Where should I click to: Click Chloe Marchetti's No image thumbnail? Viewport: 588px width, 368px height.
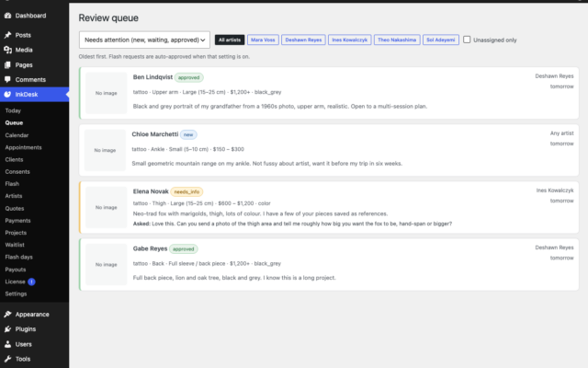tap(105, 150)
